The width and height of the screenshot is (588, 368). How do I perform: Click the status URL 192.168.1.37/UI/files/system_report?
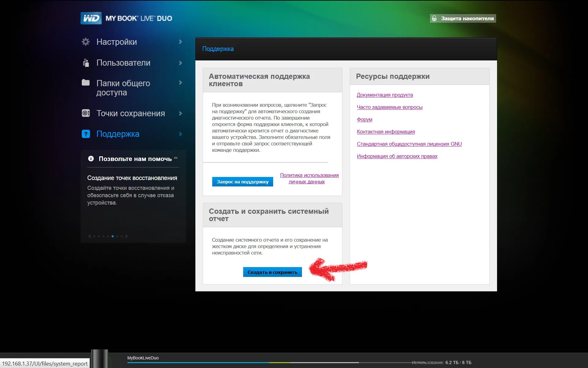tap(45, 363)
